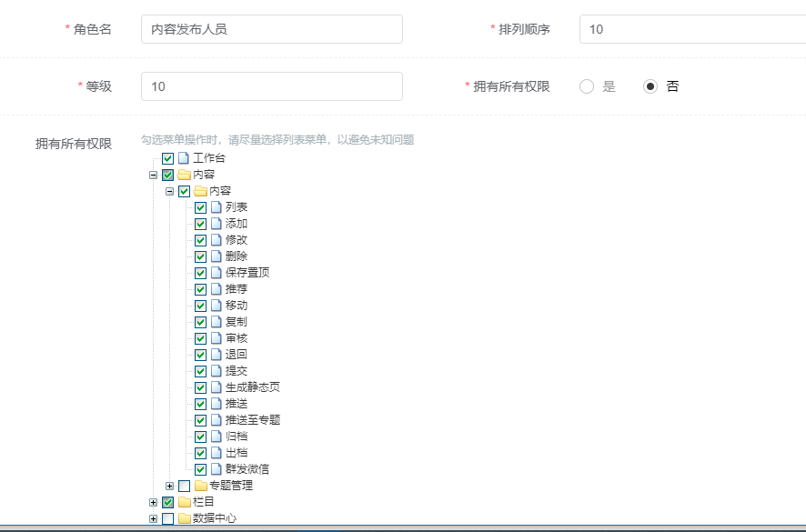
Task: Uncheck the 提交 checkbox
Action: (x=200, y=371)
